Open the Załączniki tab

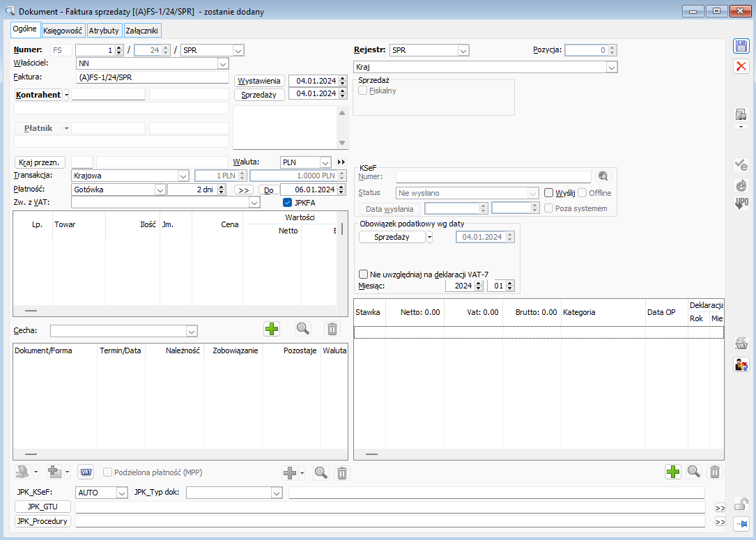(x=142, y=31)
